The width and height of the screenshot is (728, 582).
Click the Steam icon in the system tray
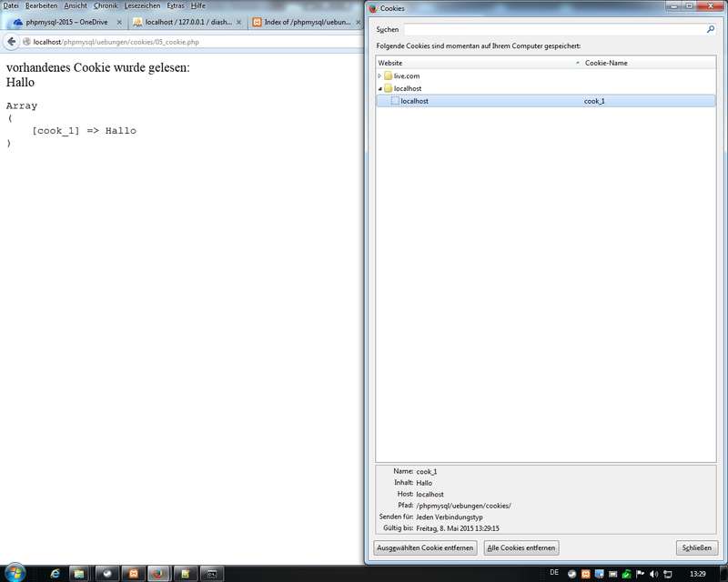[572, 574]
